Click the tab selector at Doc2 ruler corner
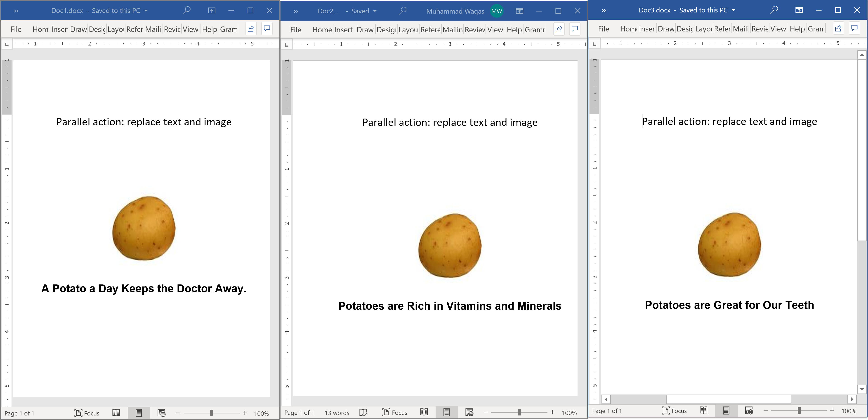 click(x=286, y=45)
